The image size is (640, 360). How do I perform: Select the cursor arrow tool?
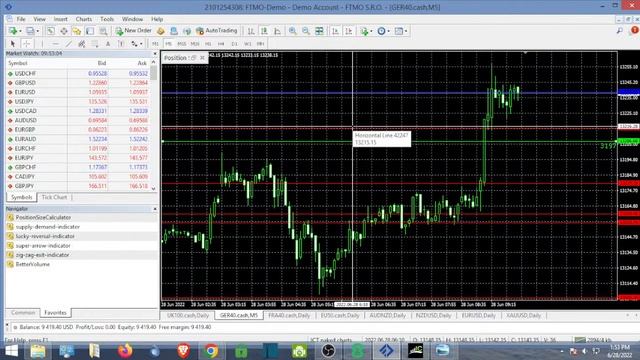13,44
